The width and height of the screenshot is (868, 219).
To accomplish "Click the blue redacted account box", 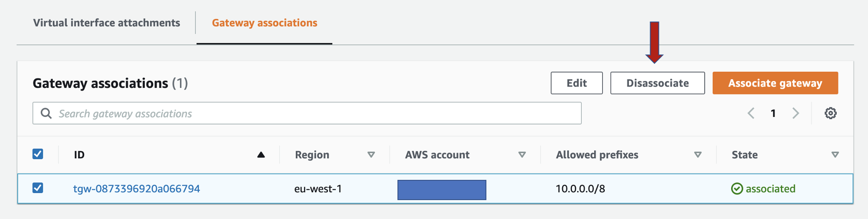I will 442,190.
